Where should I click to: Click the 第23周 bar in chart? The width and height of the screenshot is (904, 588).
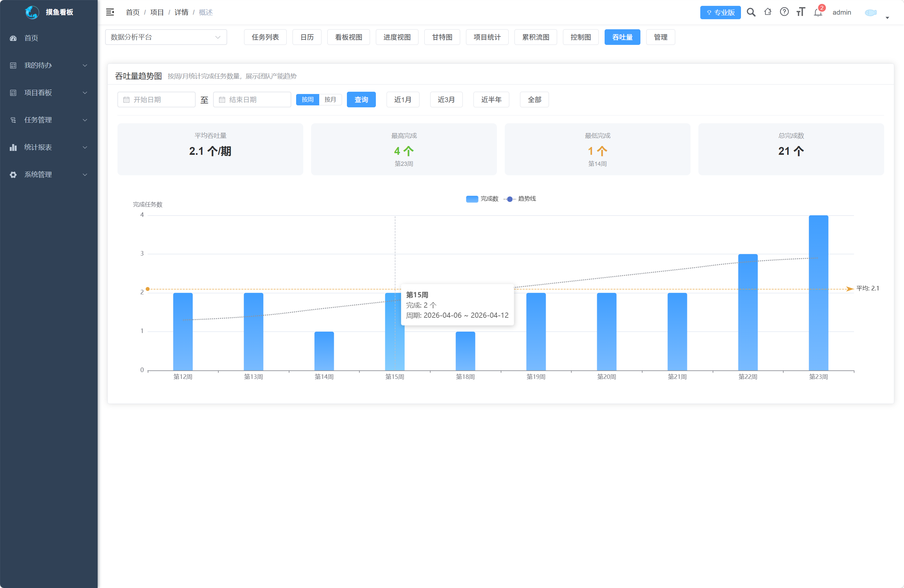click(x=818, y=293)
